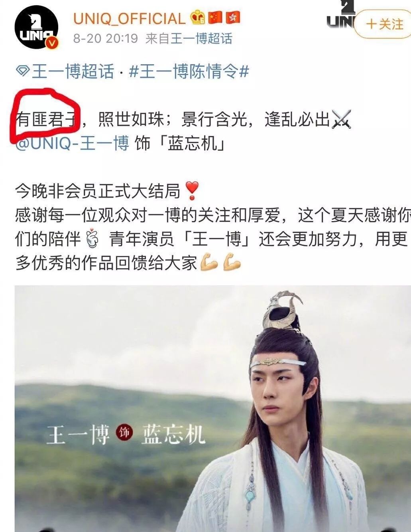Open the 王一博超话 super topic link
This screenshot has width=411, height=532.
coord(72,72)
